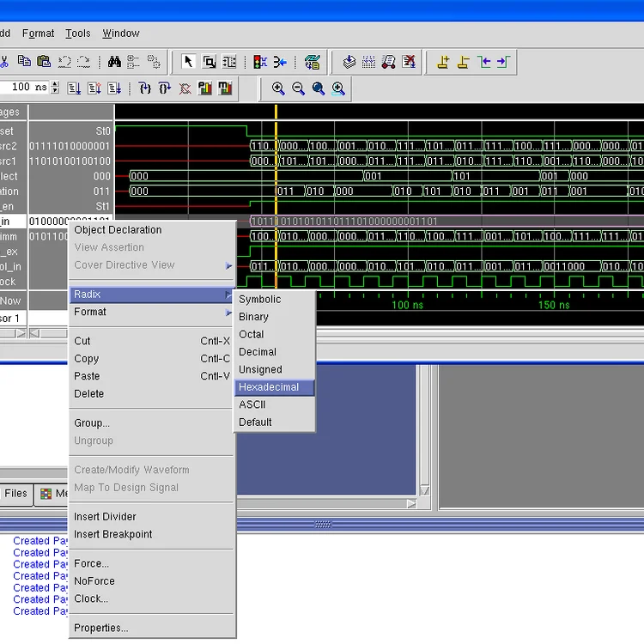This screenshot has width=644, height=644.
Task: Click the Undo arrow icon
Action: coord(64,62)
